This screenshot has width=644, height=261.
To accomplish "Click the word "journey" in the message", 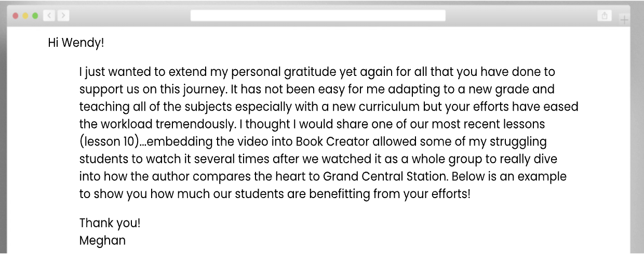I will (x=200, y=89).
